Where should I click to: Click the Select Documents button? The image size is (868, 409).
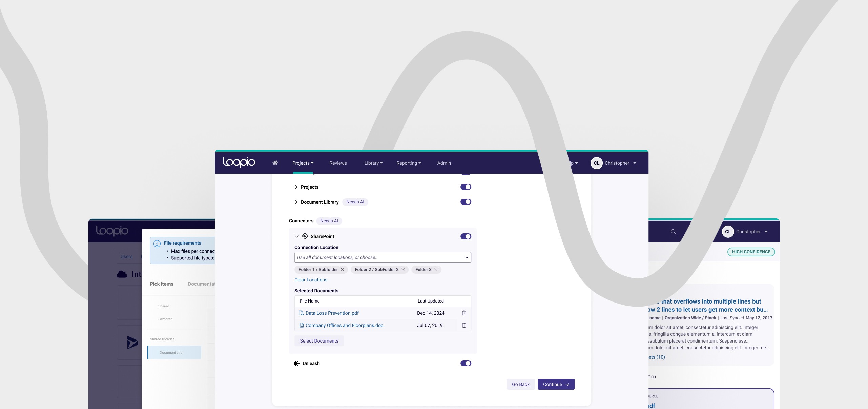tap(319, 341)
